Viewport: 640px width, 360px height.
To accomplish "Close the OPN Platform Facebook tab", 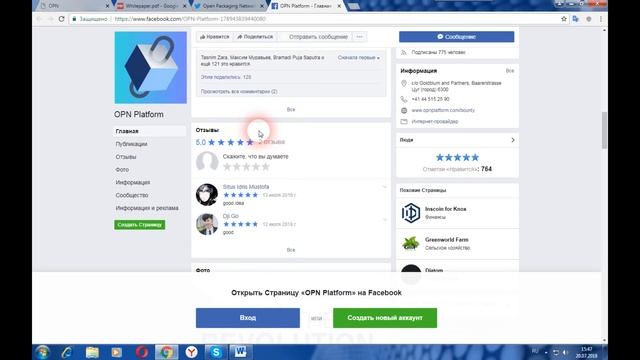I will coord(339,6).
